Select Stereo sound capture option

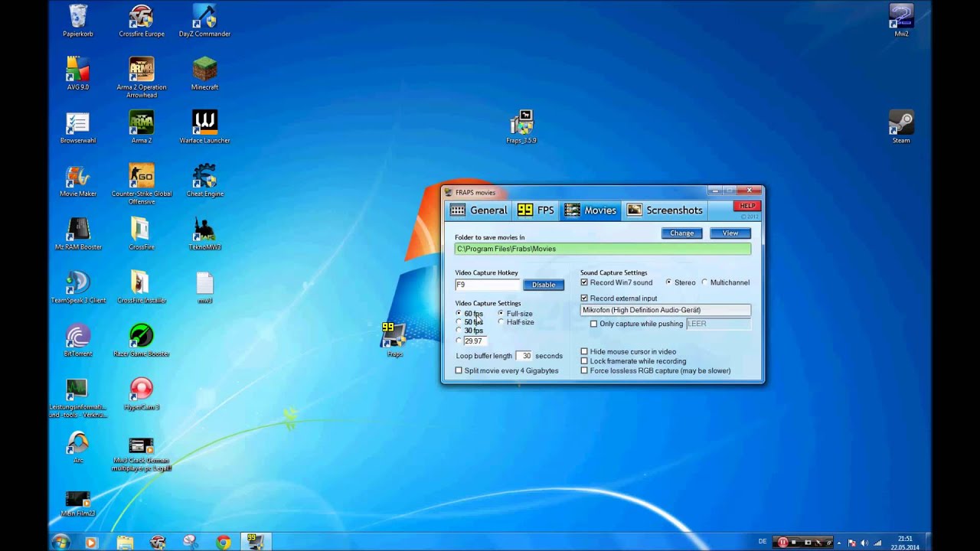(x=668, y=282)
